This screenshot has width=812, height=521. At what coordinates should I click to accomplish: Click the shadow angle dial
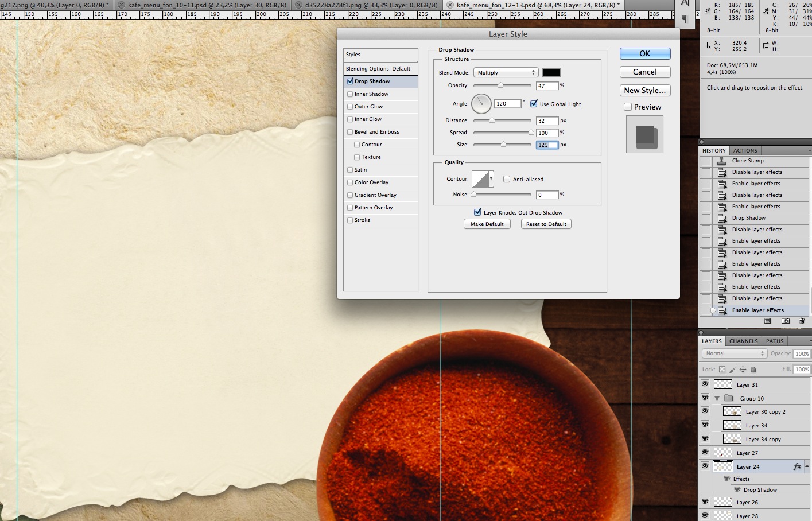tap(481, 104)
